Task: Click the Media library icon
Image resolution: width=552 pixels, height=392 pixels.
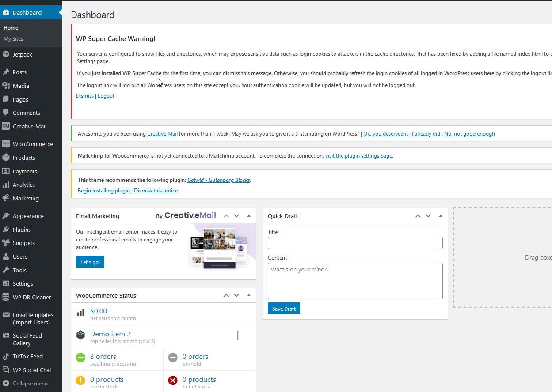Action: 6,86
